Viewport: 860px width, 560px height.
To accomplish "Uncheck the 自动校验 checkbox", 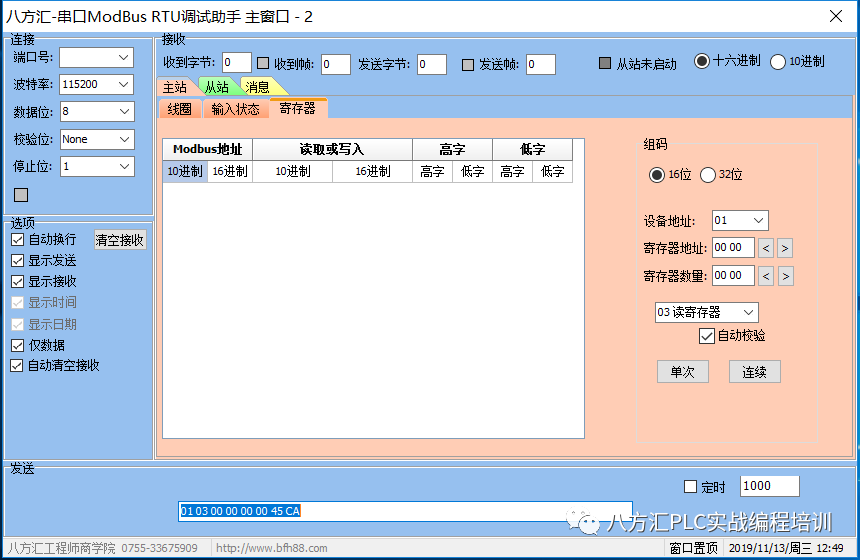I will pos(707,336).
